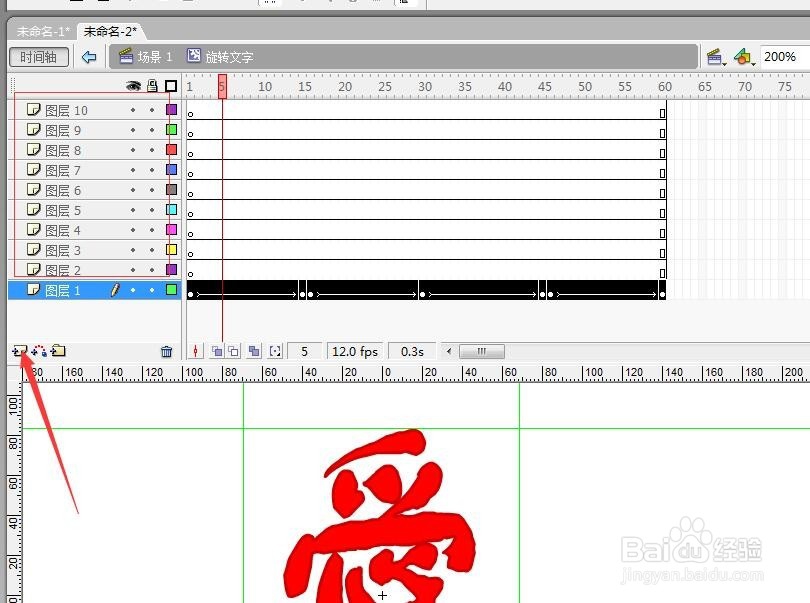
Task: Click the outline color swatch of 图层 1
Action: coord(171,290)
